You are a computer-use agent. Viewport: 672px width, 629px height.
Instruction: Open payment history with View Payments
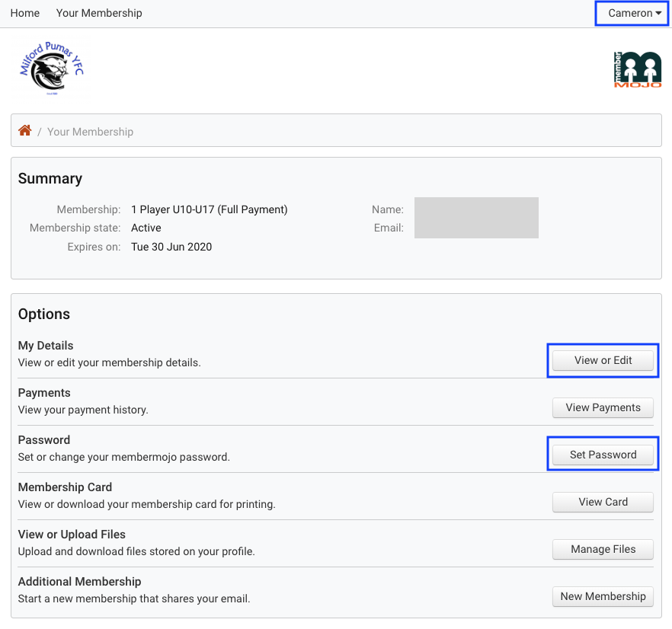click(603, 407)
